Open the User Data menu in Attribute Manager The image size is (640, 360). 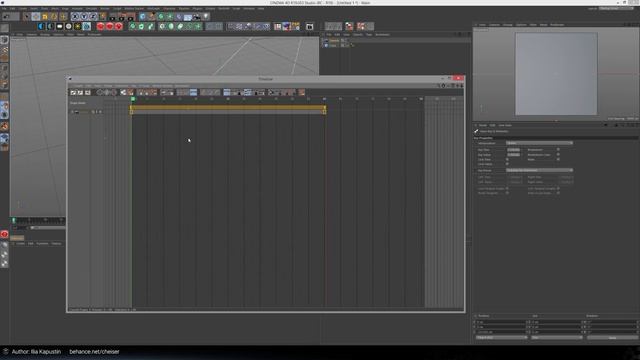505,125
